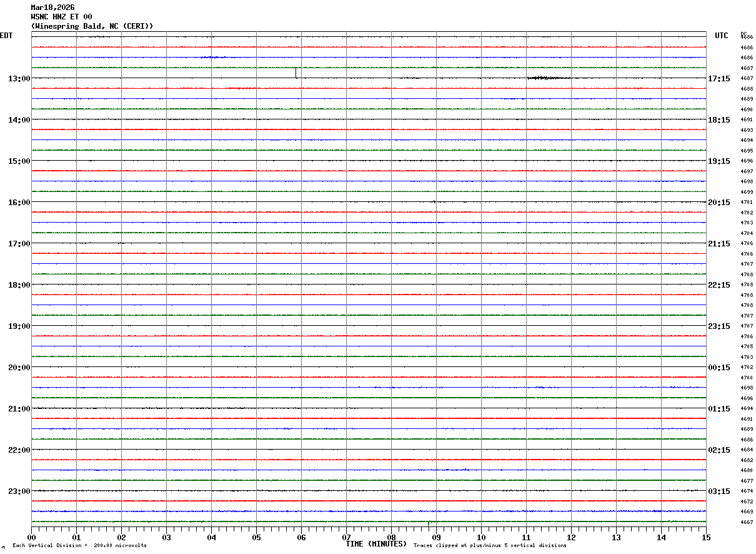Viewport: 756px width, 554px height.
Task: Click the minute 09 axis label
Action: click(436, 537)
